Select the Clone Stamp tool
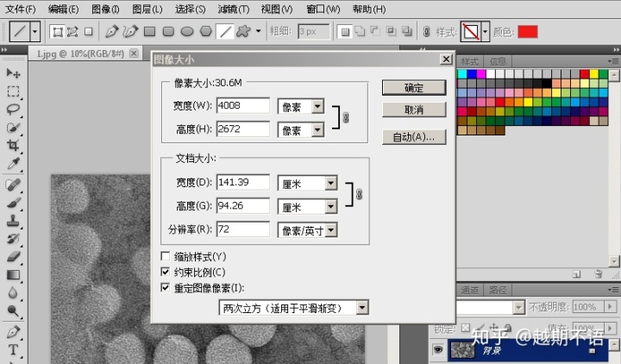Viewport: 621px width, 364px height. 13,221
